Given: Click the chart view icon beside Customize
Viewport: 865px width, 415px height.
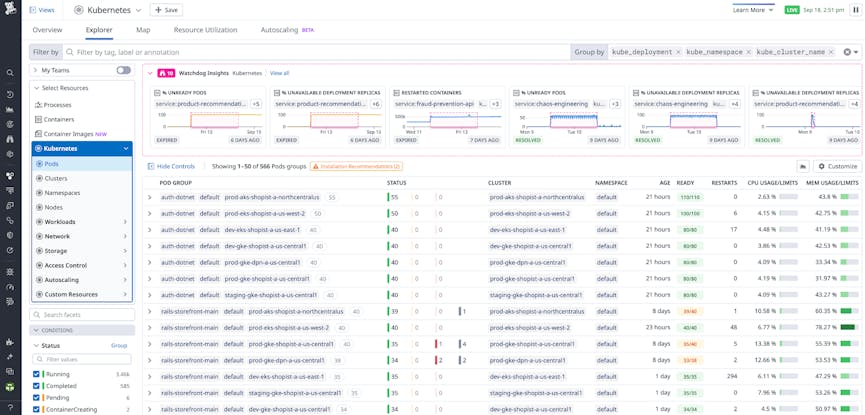Looking at the screenshot, I should [803, 166].
